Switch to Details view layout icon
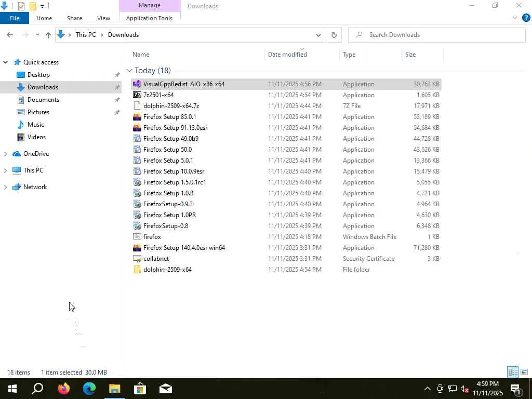 coord(513,372)
